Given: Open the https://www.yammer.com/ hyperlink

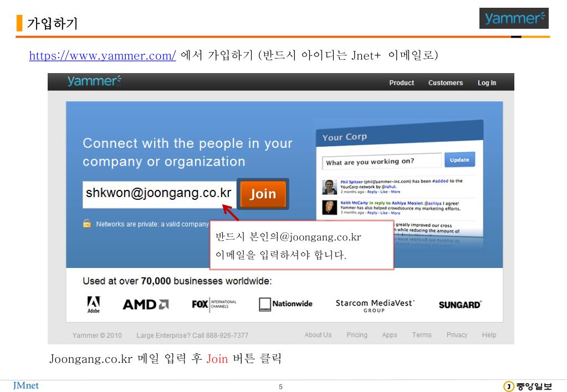Looking at the screenshot, I should coord(103,55).
